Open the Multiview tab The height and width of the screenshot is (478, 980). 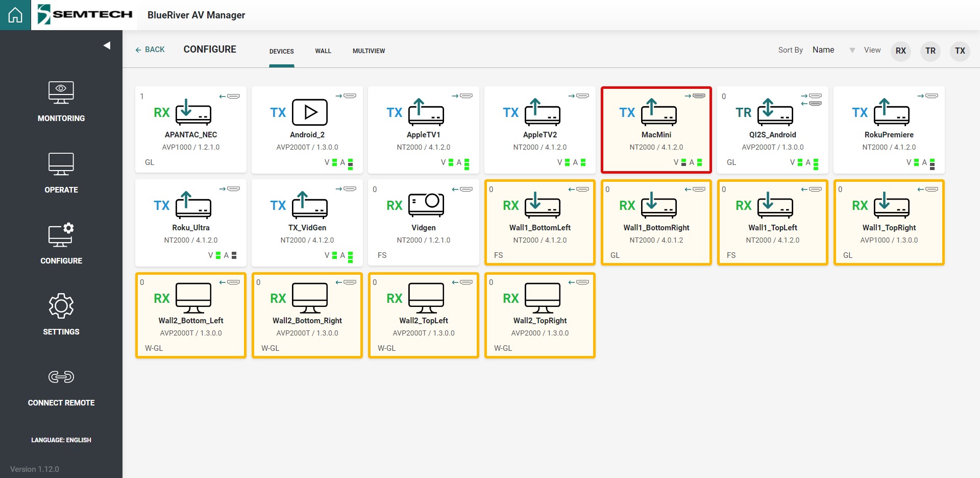pyautogui.click(x=369, y=51)
